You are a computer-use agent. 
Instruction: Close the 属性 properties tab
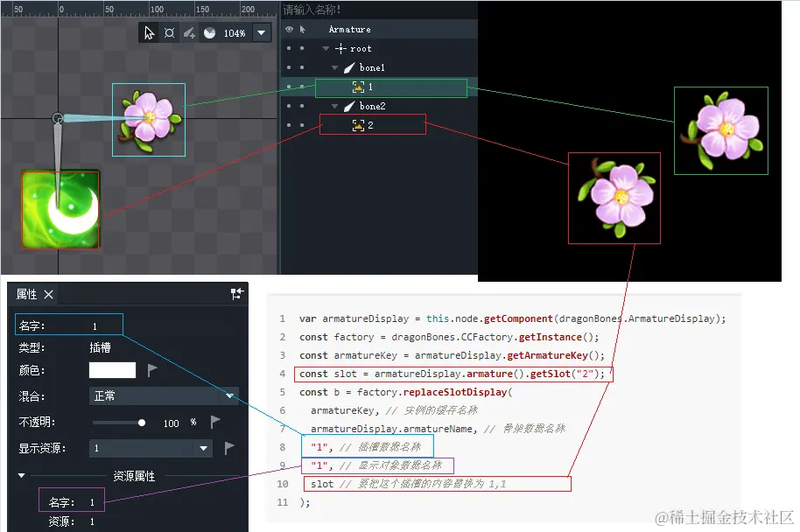click(x=48, y=294)
